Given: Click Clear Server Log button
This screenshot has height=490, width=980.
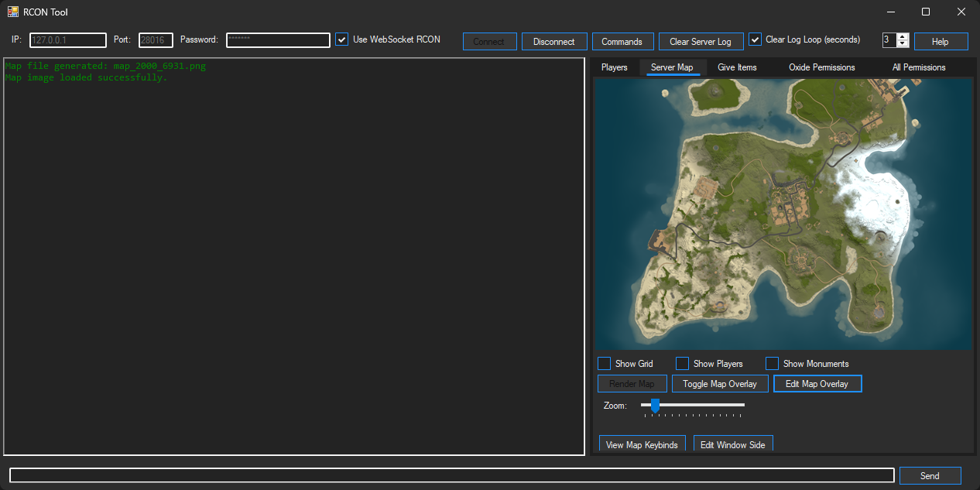Looking at the screenshot, I should click(x=701, y=42).
